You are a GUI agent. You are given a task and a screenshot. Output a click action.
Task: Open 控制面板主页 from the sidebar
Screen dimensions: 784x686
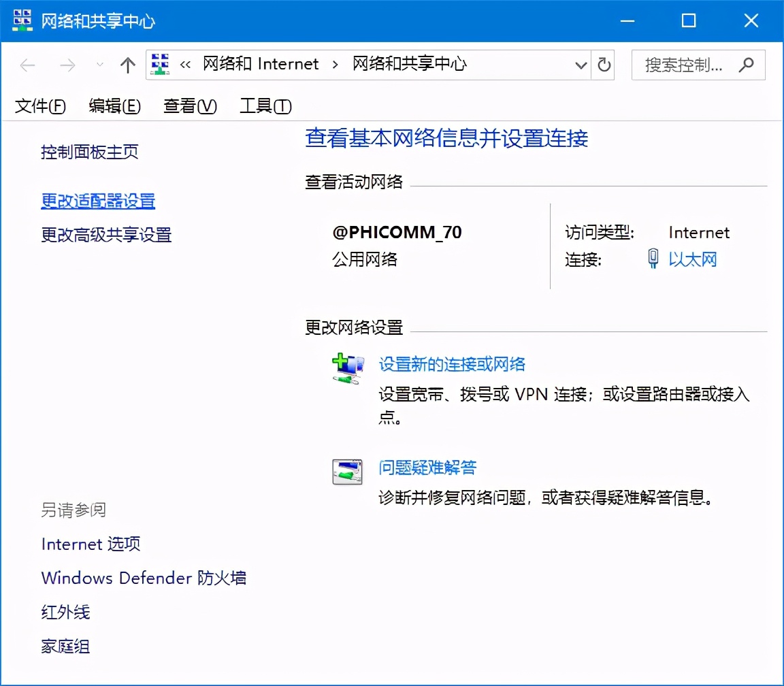tap(89, 152)
